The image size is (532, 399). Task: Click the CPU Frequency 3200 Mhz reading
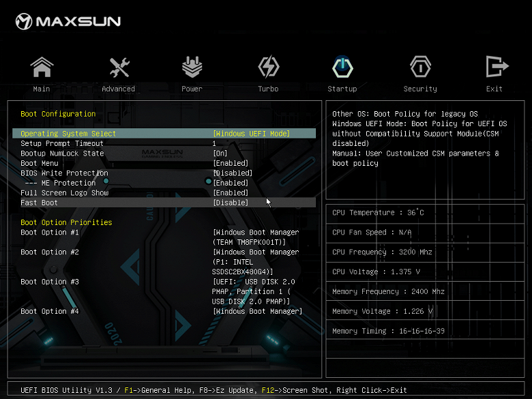(x=382, y=252)
